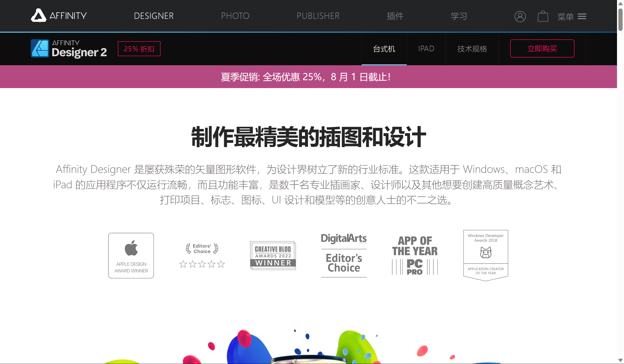Screen dimensions: 624x364
Task: Go to the PHOTO navigation item
Action: pyautogui.click(x=235, y=16)
